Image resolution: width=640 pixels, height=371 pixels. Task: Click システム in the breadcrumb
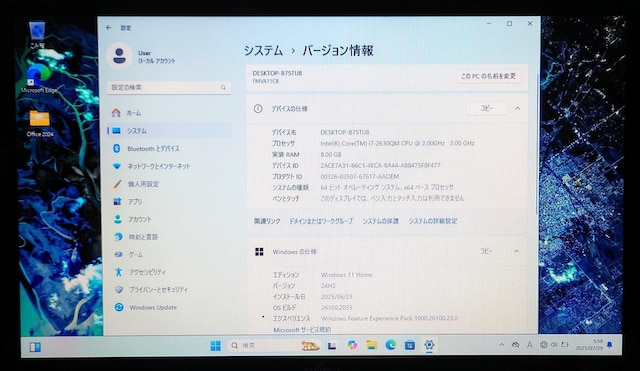pos(263,51)
